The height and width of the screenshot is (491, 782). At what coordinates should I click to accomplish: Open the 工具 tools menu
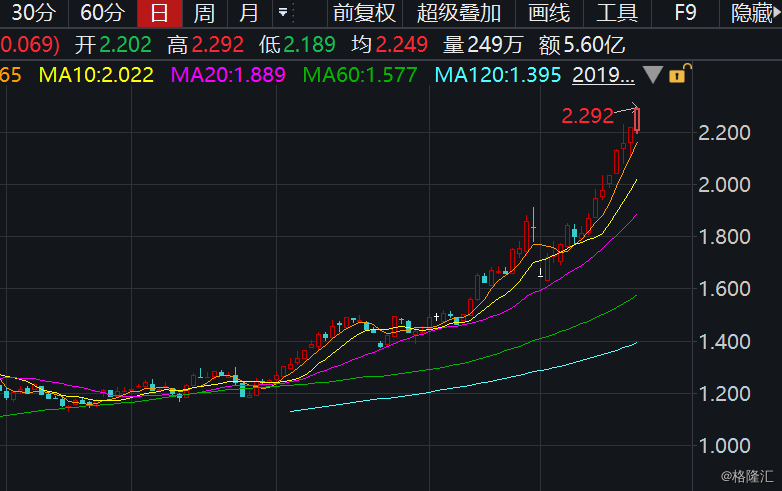pyautogui.click(x=617, y=13)
